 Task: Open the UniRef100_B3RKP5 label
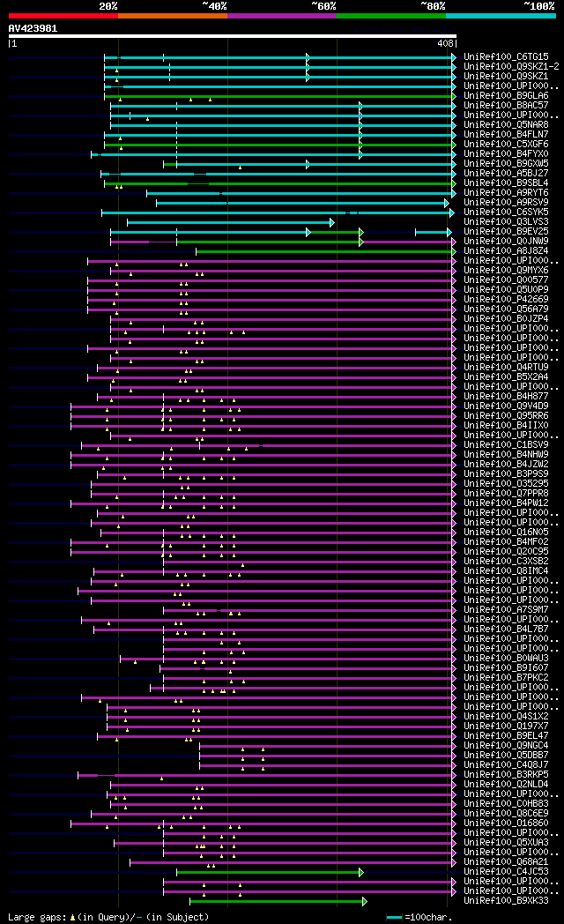[506, 774]
